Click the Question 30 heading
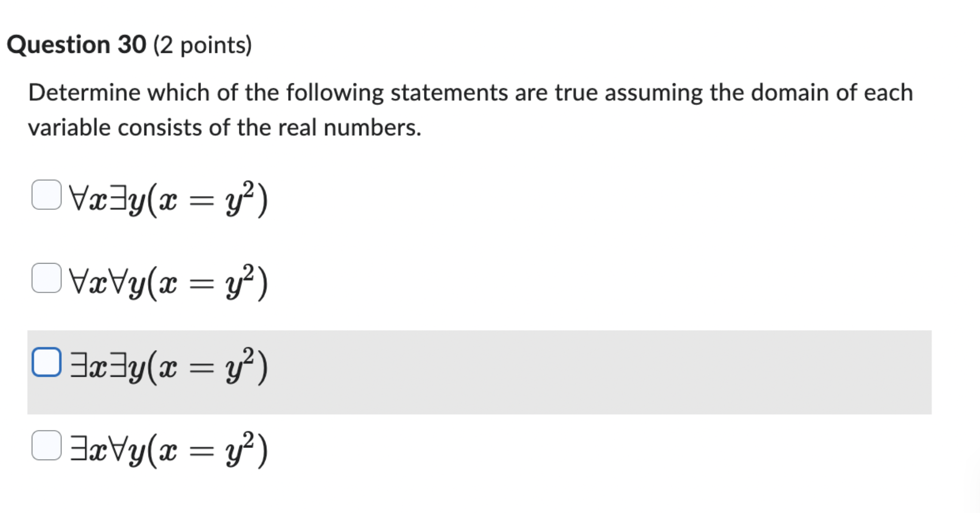 click(x=77, y=44)
